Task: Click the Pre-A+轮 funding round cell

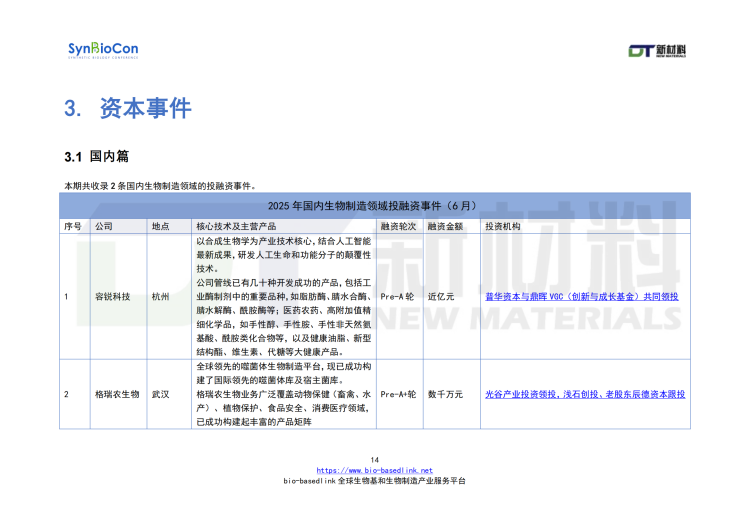Action: coord(400,395)
